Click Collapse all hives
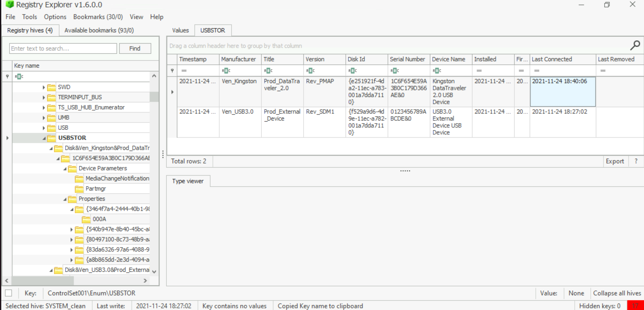Viewport: 644px width, 310px height. pos(617,293)
